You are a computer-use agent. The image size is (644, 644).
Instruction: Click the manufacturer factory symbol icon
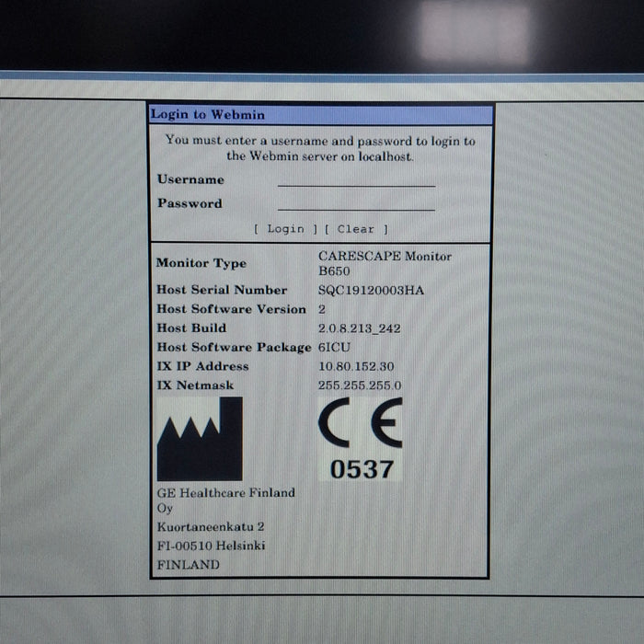[200, 439]
